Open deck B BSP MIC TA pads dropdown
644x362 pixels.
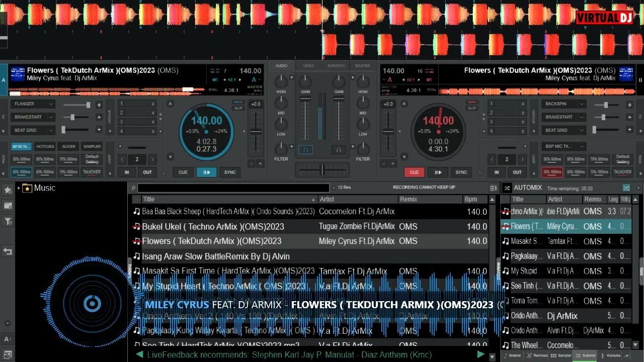pos(563,146)
